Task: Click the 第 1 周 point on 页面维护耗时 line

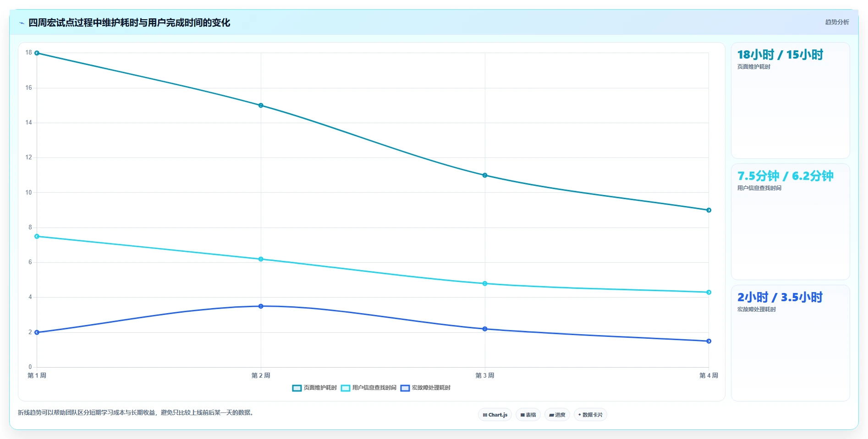Action: point(37,53)
